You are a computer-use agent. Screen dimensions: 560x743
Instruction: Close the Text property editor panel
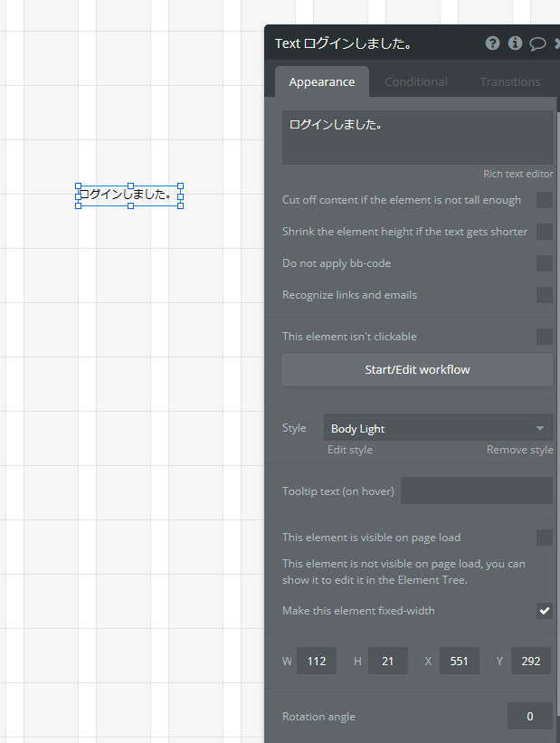(x=556, y=43)
